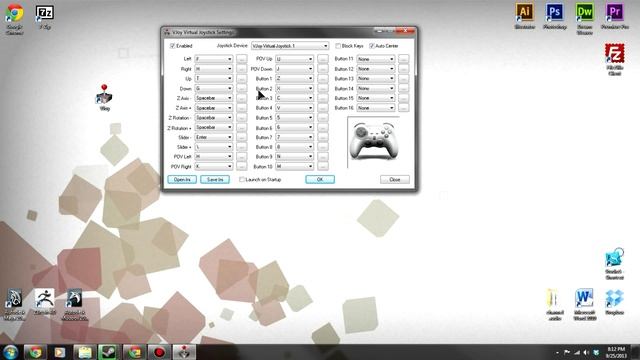Screen dimensions: 640x360
Task: Click the ellipsis button beside POV Up
Action: pos(322,59)
